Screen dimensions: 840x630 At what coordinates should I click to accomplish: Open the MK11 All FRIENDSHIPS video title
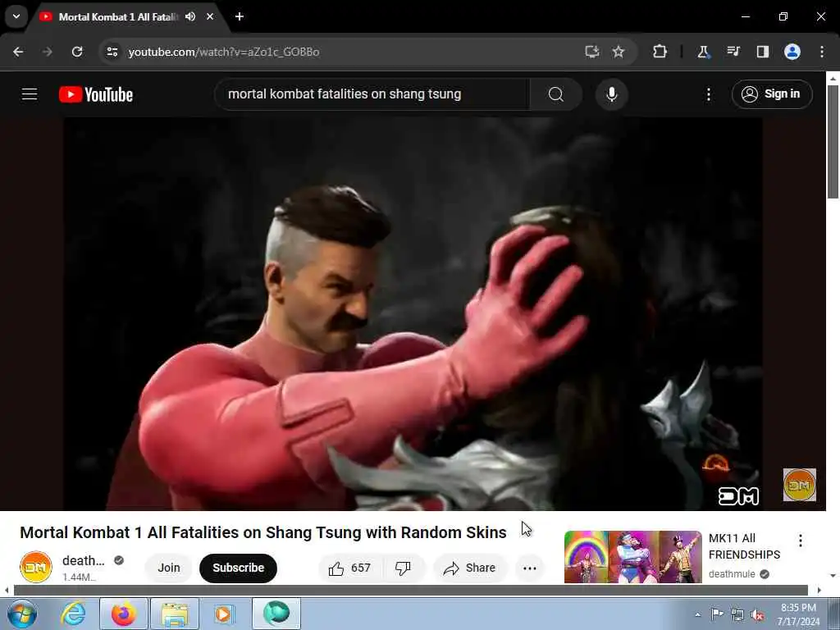click(x=744, y=546)
